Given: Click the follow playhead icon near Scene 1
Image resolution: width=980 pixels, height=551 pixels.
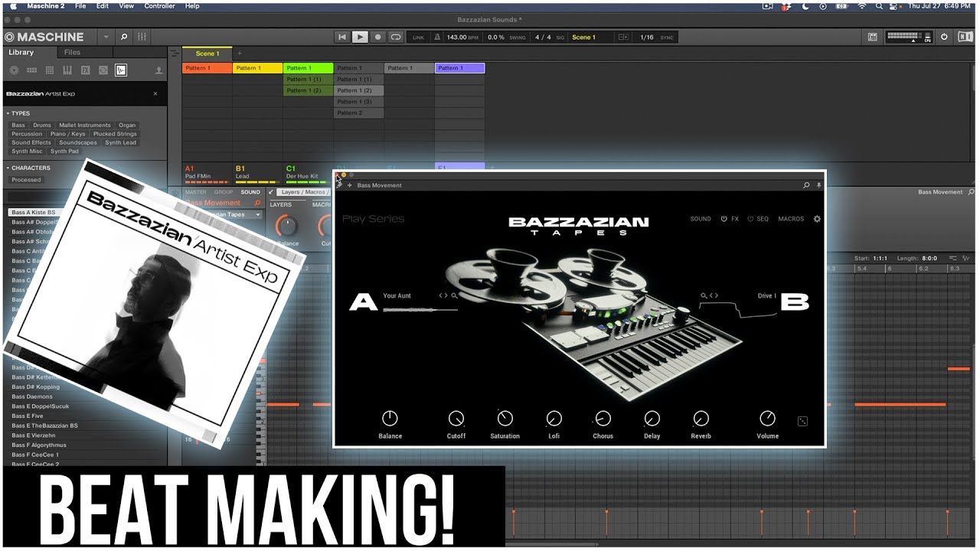Looking at the screenshot, I should (623, 37).
